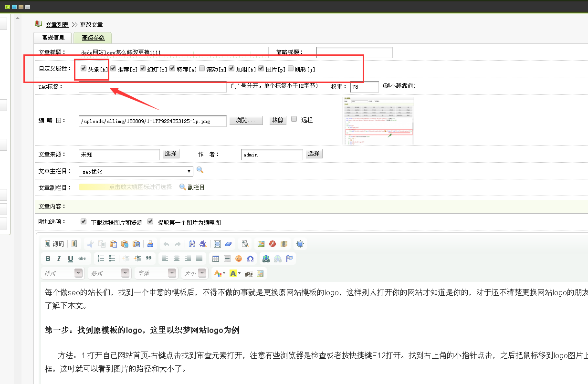Click magnifier icon next to 文章主栏目 dropdown
This screenshot has width=588, height=384.
tap(200, 170)
